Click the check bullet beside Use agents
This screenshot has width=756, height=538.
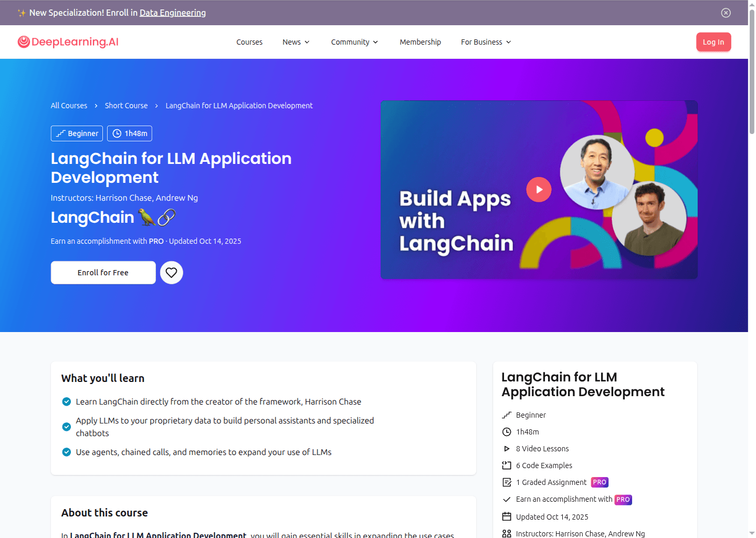[x=67, y=452]
